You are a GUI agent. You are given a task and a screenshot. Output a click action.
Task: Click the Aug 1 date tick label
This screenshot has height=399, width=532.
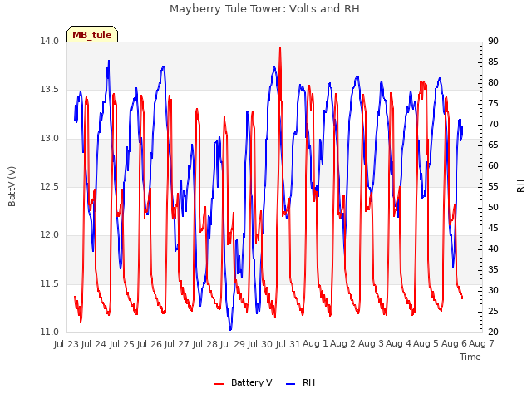coord(316,343)
